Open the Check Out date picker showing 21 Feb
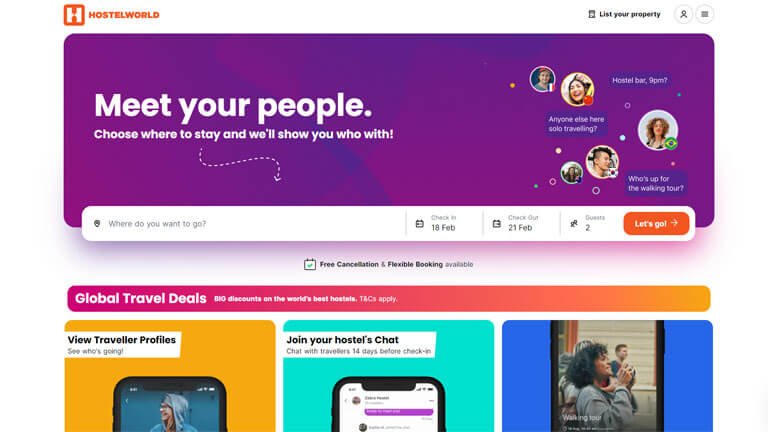This screenshot has height=432, width=768. [521, 223]
